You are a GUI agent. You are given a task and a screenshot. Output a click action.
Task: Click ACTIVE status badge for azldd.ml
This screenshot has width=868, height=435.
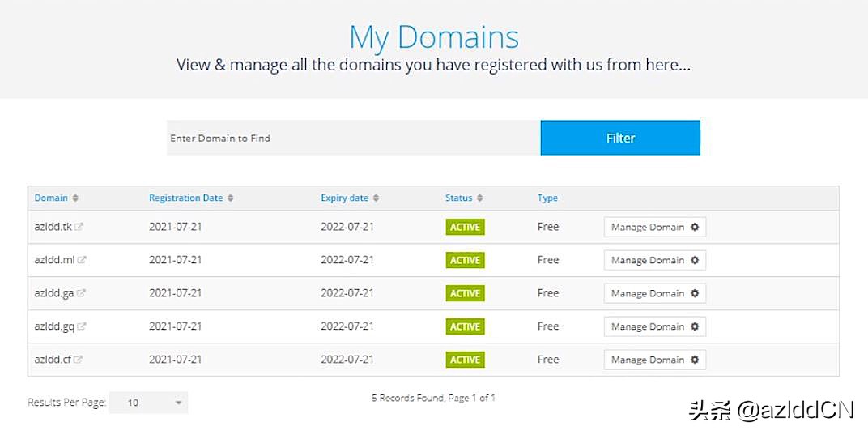[x=465, y=261]
